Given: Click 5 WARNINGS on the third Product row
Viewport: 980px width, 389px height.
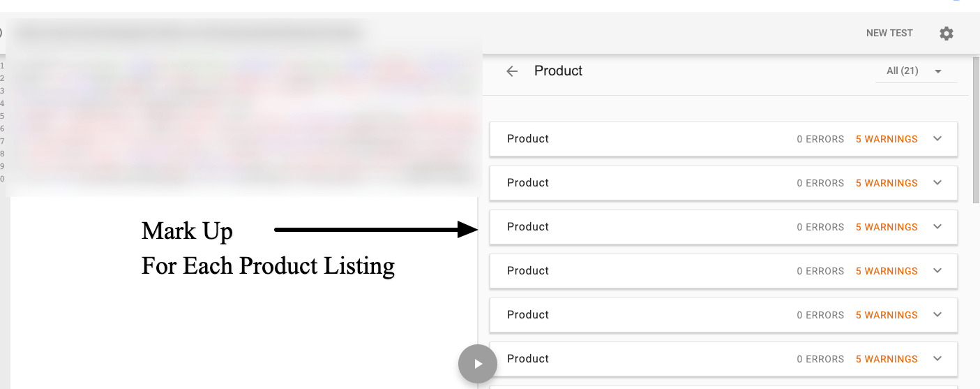Looking at the screenshot, I should [887, 227].
